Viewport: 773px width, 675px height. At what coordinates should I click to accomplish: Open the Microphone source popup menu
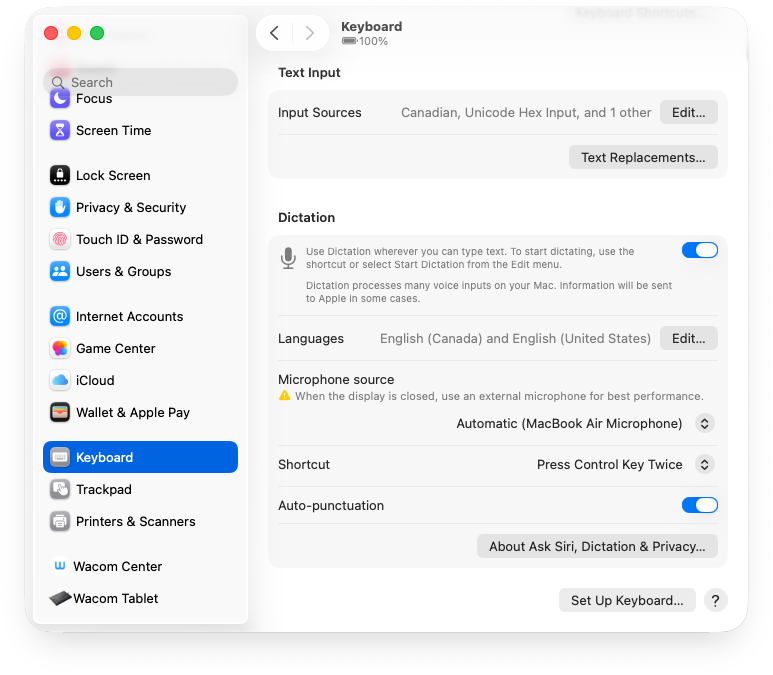click(704, 423)
